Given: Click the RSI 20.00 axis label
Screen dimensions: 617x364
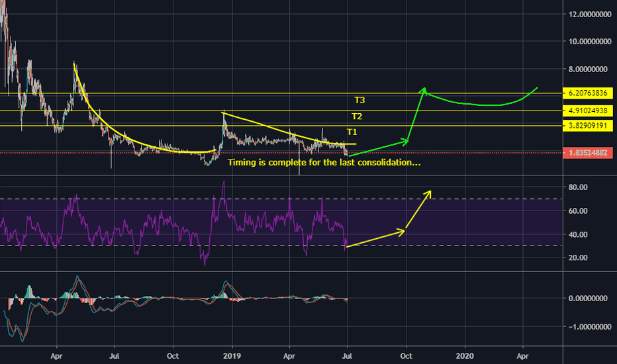Looking at the screenshot, I should pyautogui.click(x=578, y=257).
